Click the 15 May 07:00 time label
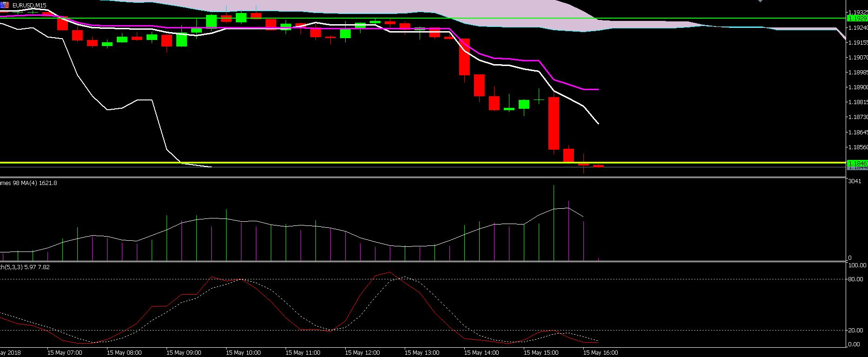 [65, 353]
